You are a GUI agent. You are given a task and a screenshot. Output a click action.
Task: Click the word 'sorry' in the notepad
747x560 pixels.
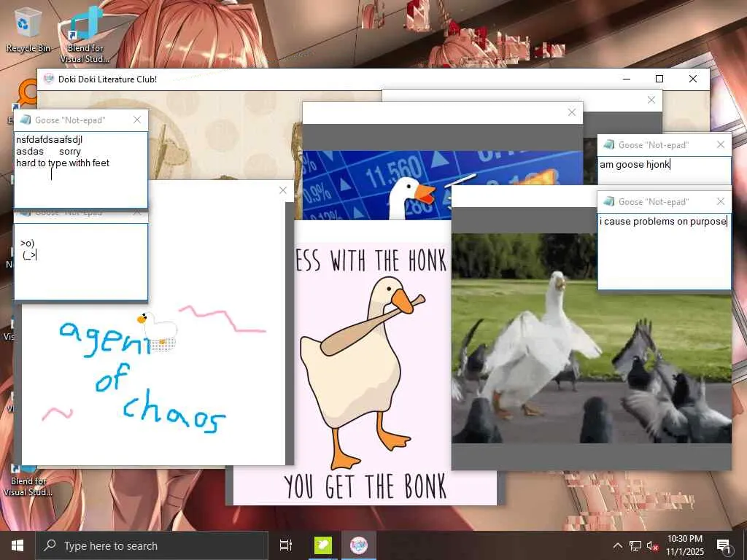tap(70, 152)
